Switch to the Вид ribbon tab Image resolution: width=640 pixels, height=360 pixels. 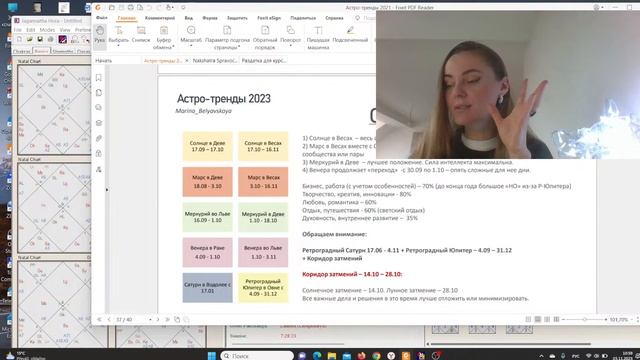tap(189, 18)
